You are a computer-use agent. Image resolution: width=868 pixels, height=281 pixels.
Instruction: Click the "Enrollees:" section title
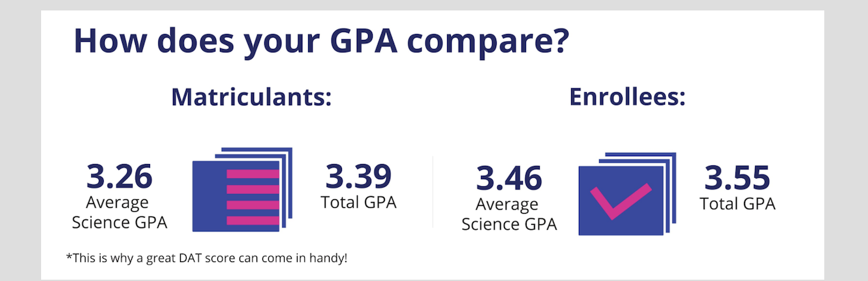[627, 97]
